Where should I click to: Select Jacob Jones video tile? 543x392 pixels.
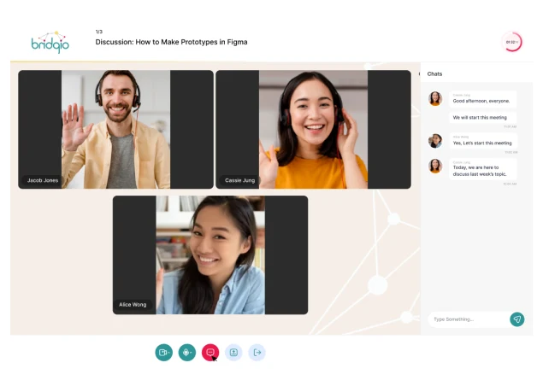click(x=115, y=129)
